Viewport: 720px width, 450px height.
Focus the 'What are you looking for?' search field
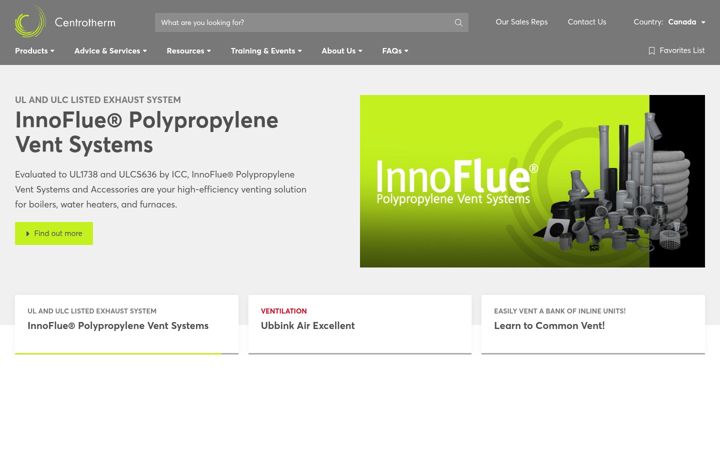[311, 22]
